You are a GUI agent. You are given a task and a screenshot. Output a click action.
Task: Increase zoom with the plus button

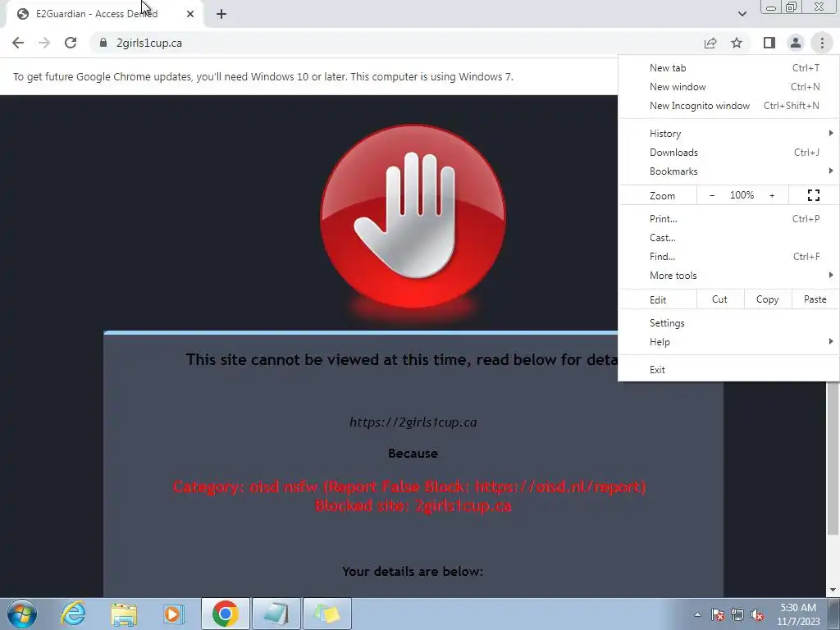coord(772,195)
